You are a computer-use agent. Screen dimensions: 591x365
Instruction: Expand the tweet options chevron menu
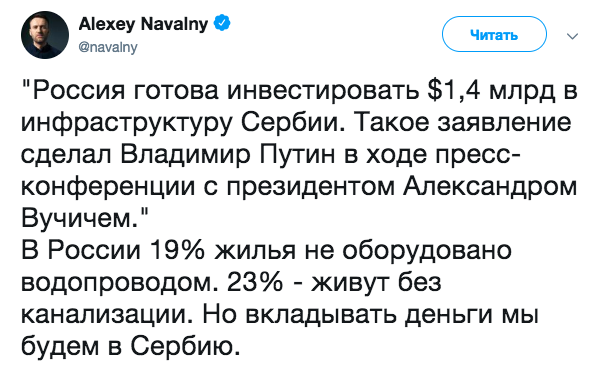572,36
